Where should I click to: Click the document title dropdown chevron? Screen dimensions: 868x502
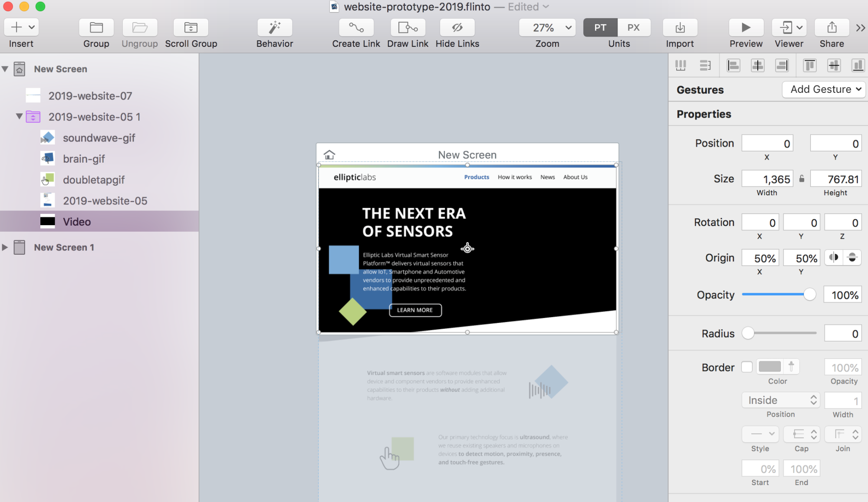(546, 7)
